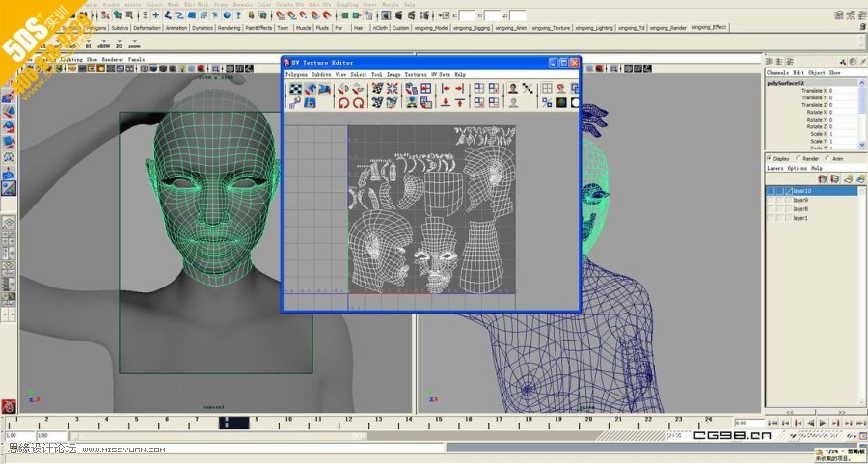
Task: Select the Render radio button in layer editor
Action: pos(799,158)
